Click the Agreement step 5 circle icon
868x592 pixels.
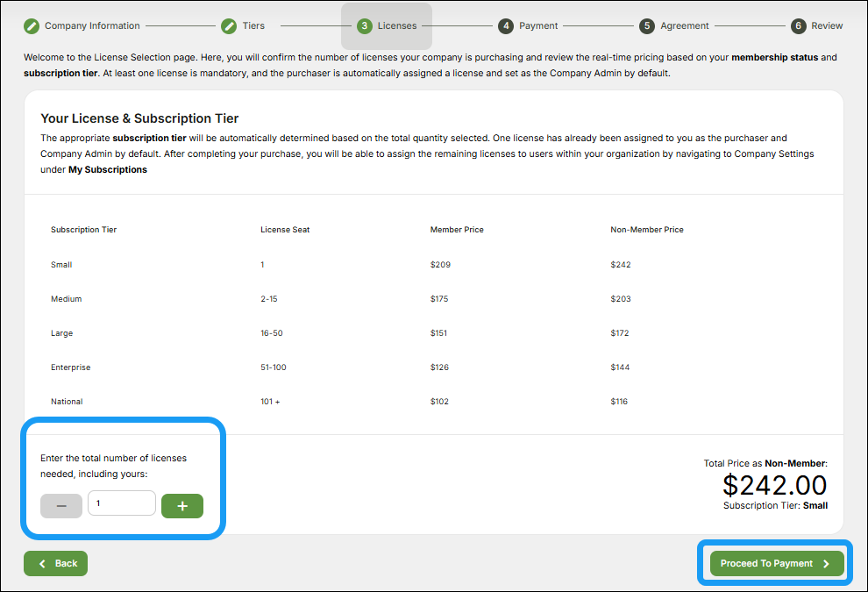(x=646, y=25)
